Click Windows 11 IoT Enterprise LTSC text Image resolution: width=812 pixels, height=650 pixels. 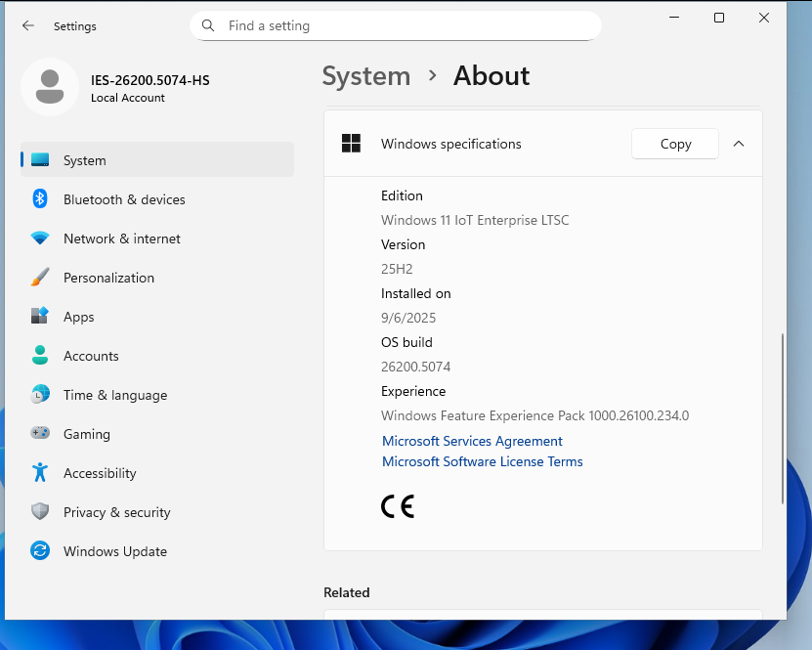pos(475,220)
